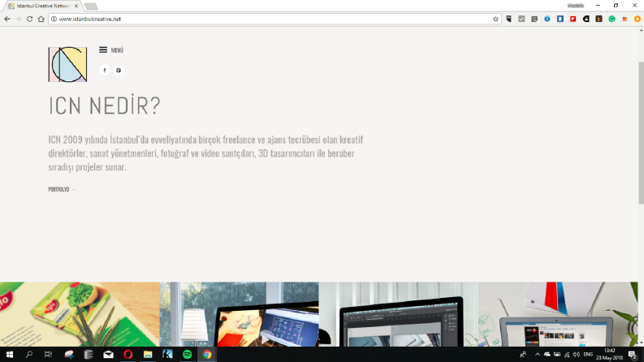Screen dimensions: 644x362
Task: Show hidden system tray icons
Action: click(x=538, y=355)
